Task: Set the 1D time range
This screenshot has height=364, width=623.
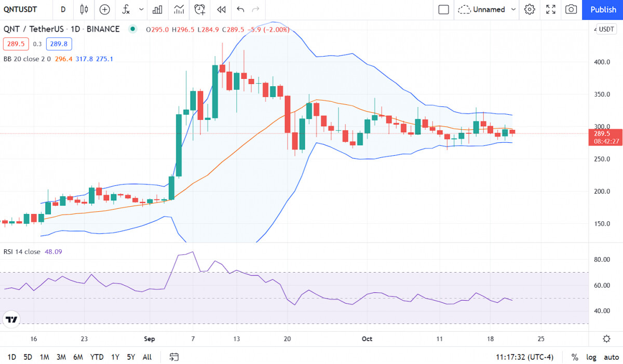Action: click(11, 357)
